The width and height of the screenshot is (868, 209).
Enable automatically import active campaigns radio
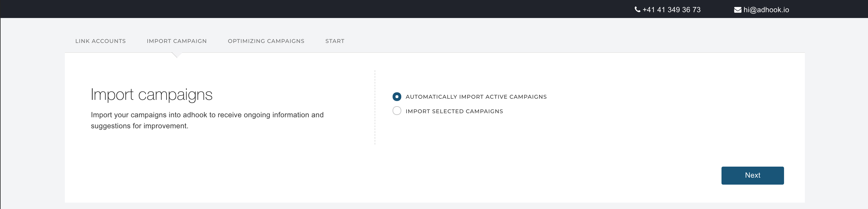pos(397,97)
